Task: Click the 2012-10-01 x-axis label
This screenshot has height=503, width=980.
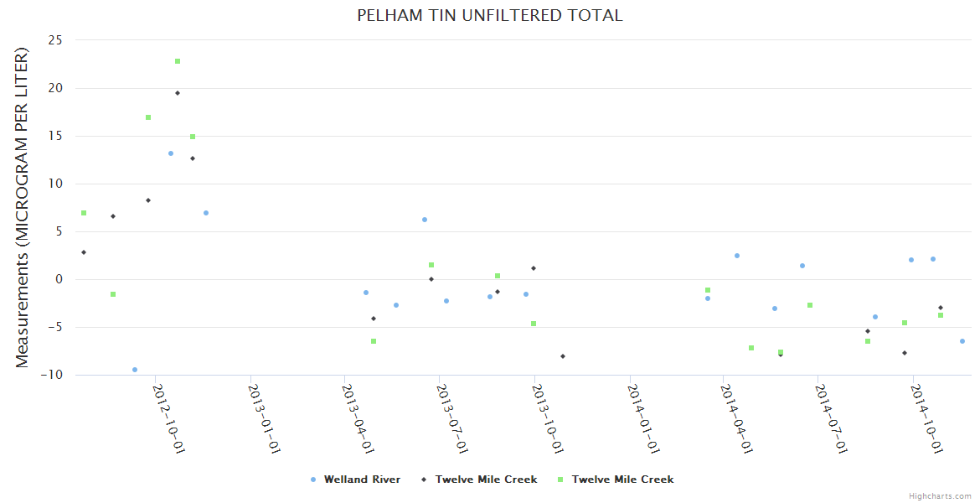Action: 168,419
